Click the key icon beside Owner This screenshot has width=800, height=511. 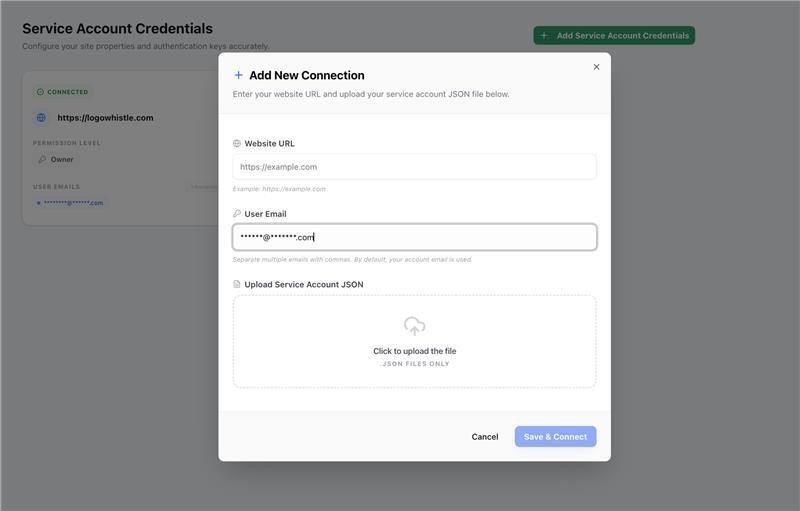click(x=42, y=160)
